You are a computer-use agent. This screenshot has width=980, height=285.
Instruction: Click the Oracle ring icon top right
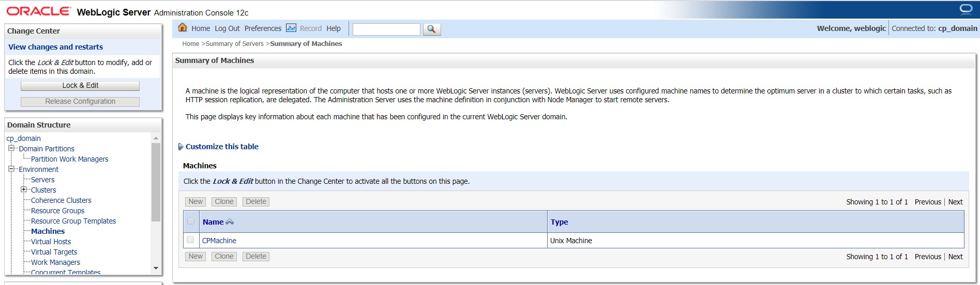966,9
